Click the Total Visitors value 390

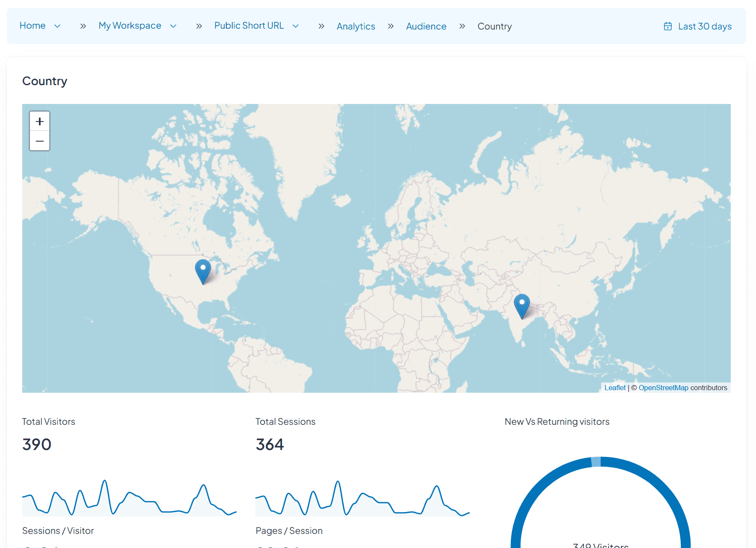coord(37,444)
